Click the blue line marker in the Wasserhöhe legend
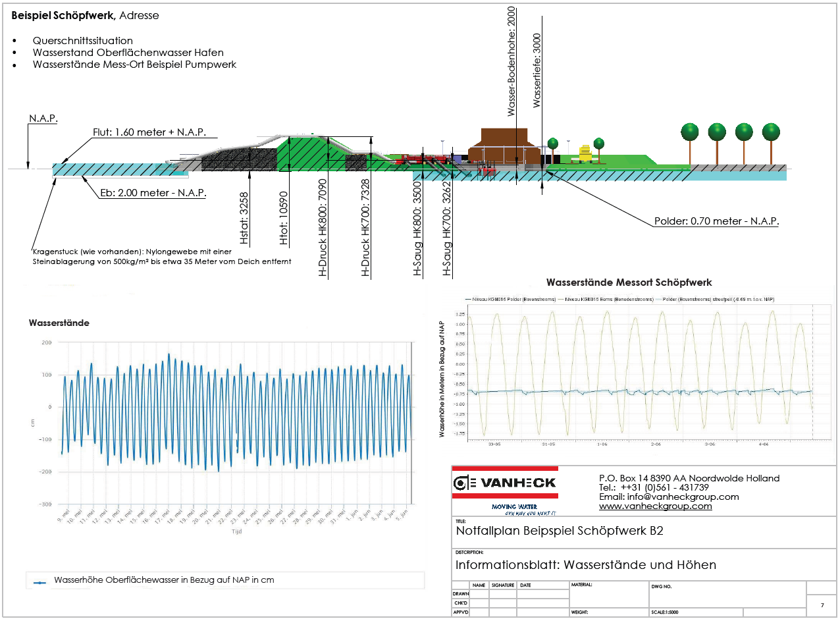Image resolution: width=840 pixels, height=621 pixels. point(39,581)
